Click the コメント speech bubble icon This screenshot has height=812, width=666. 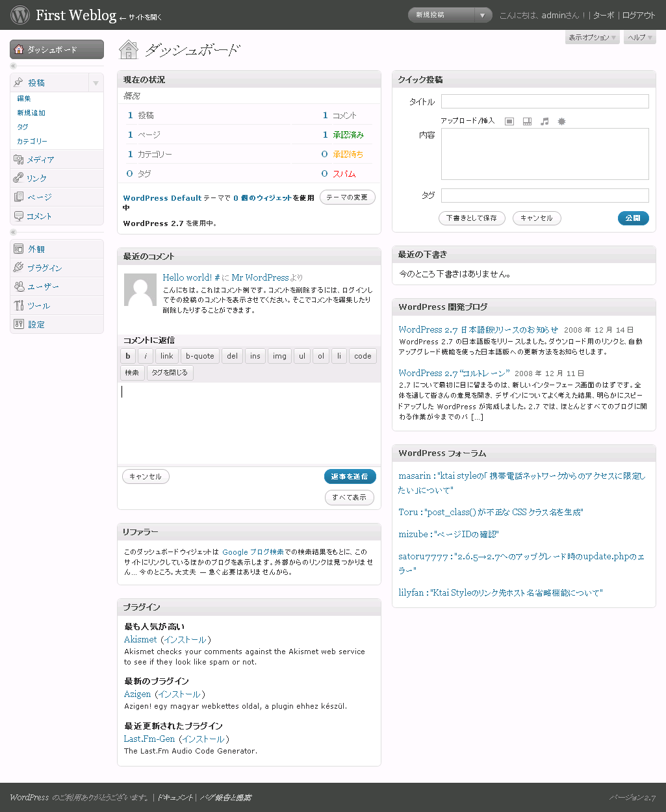click(x=18, y=216)
